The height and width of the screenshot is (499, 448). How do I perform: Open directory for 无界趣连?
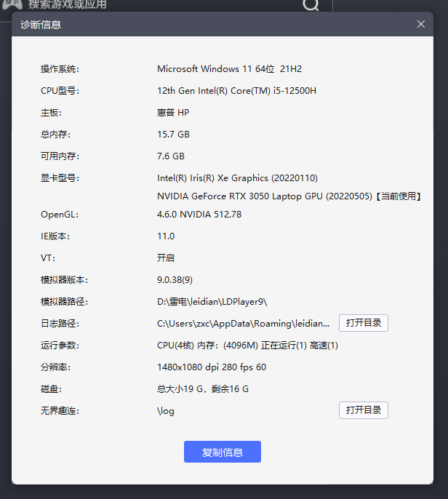pos(363,410)
